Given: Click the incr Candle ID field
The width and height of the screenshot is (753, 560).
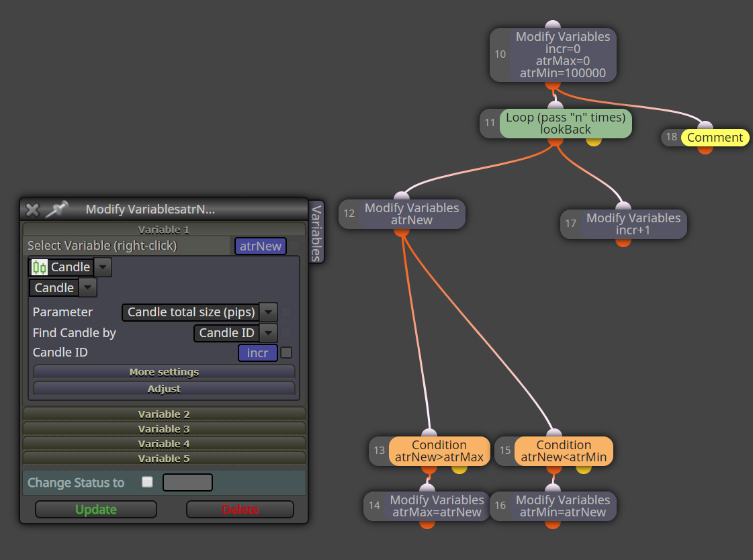Looking at the screenshot, I should [258, 353].
